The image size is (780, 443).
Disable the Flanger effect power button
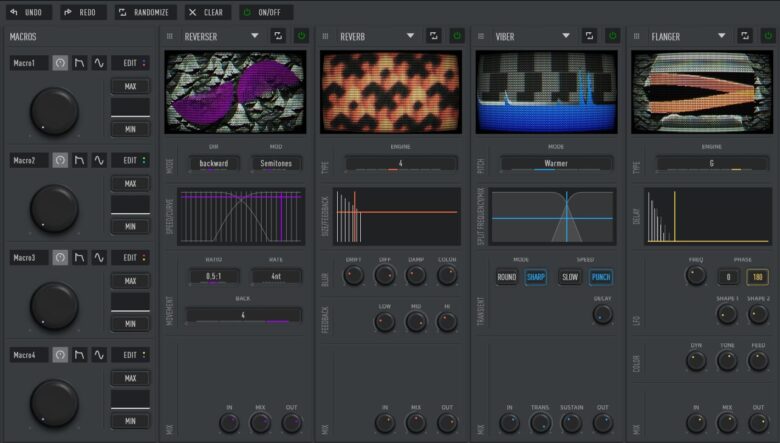767,36
